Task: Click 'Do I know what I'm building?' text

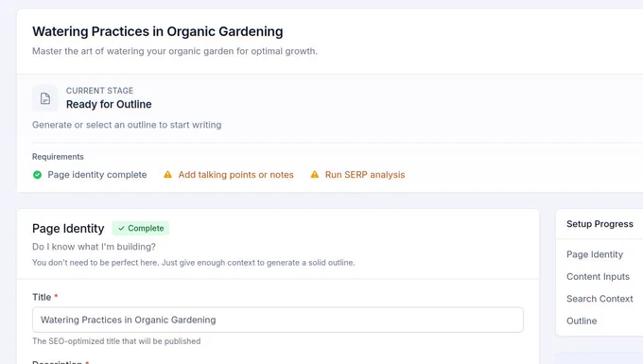Action: pyautogui.click(x=94, y=247)
